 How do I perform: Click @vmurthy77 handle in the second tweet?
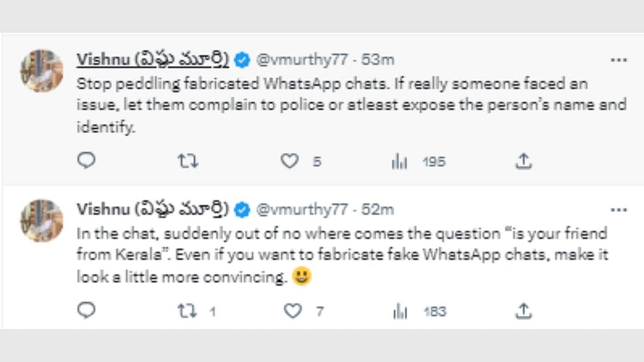pos(302,210)
